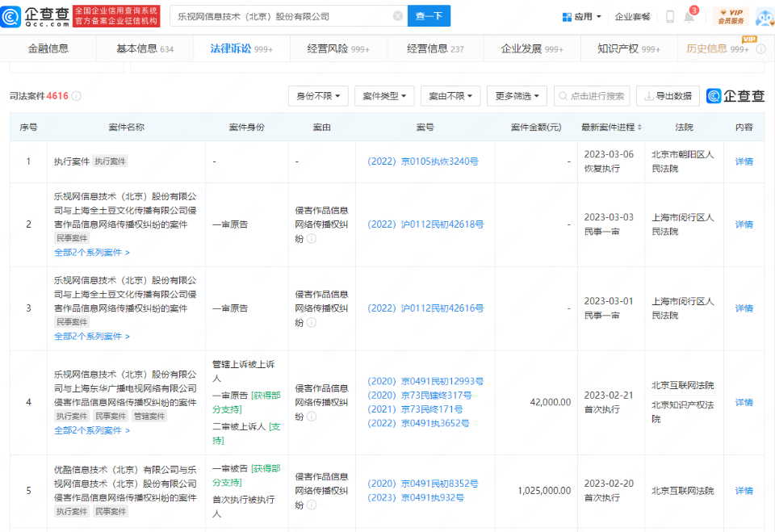View 详情 for row 1
This screenshot has width=775, height=532.
tap(744, 161)
